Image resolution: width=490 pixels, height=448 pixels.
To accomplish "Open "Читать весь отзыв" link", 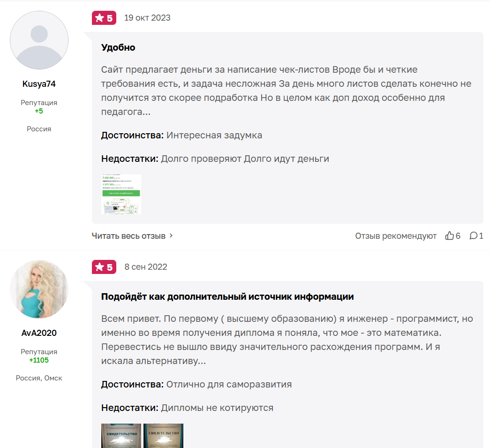I will click(x=128, y=236).
